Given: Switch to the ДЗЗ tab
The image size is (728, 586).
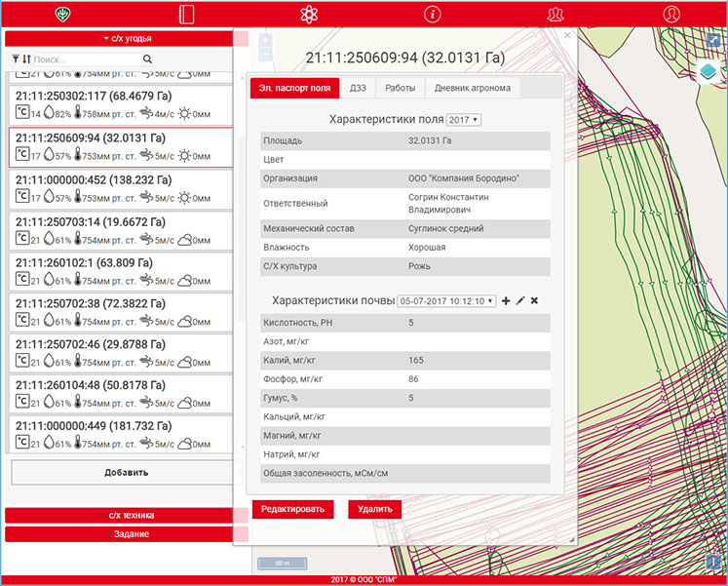Looking at the screenshot, I should pos(358,88).
